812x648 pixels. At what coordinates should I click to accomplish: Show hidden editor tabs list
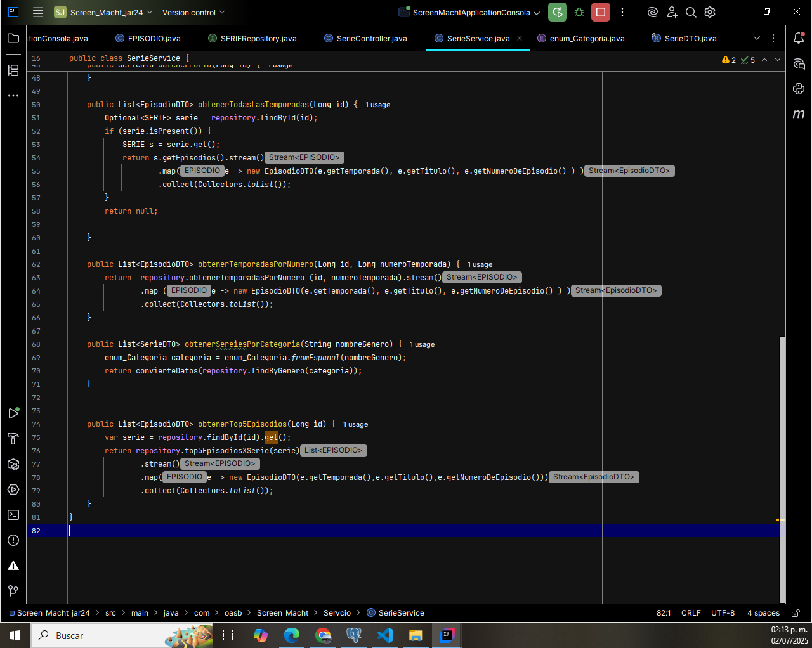coord(757,38)
